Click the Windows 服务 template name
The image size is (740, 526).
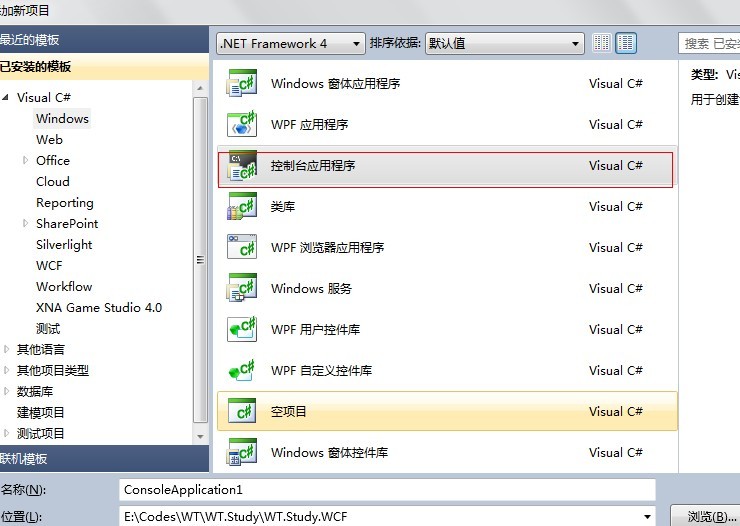point(311,288)
